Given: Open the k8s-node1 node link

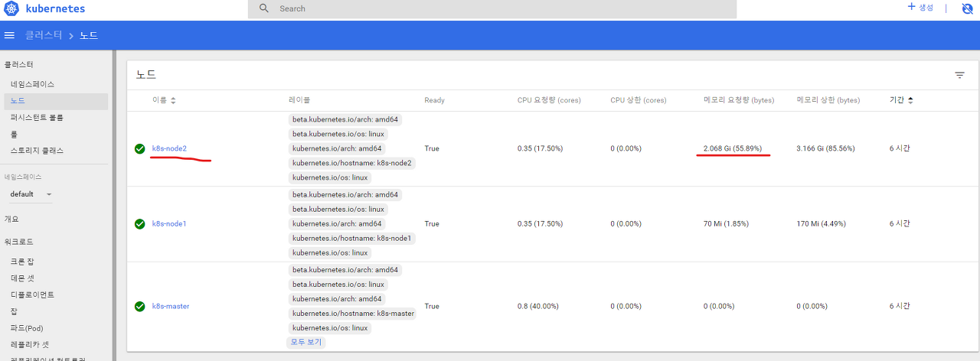Looking at the screenshot, I should 169,224.
